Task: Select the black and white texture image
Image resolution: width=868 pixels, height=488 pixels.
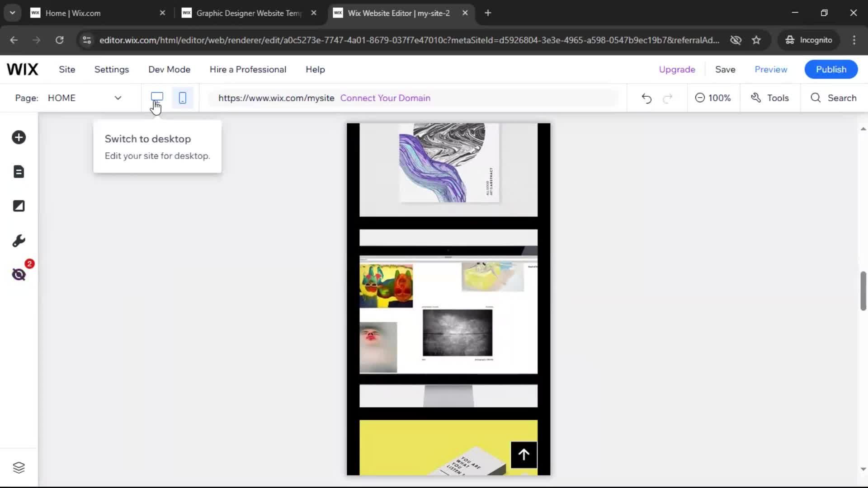Action: point(458,333)
